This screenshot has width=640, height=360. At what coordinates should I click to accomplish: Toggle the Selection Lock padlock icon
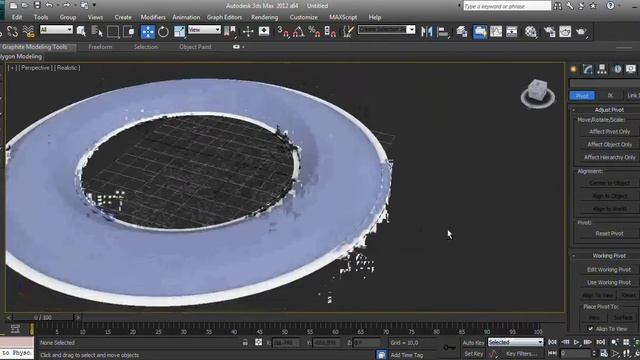pos(245,342)
